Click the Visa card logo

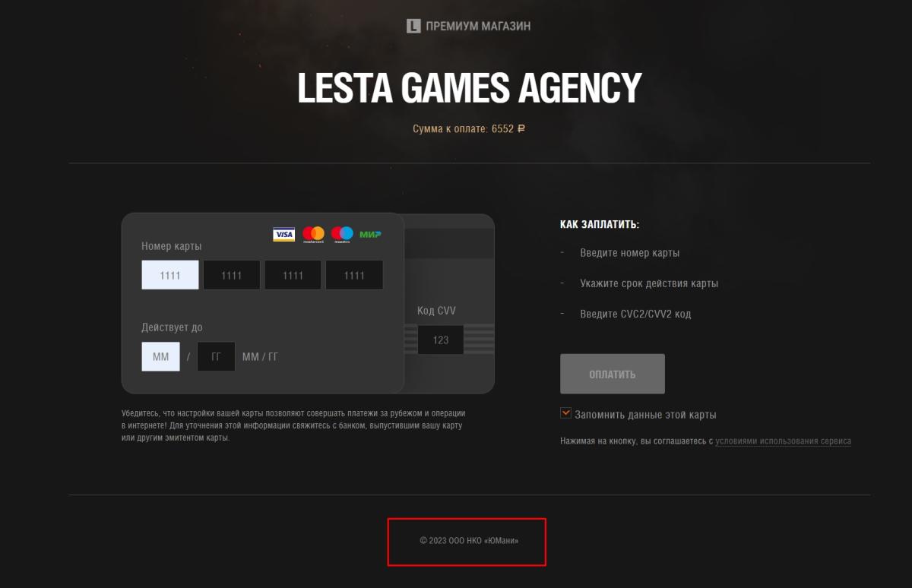284,235
